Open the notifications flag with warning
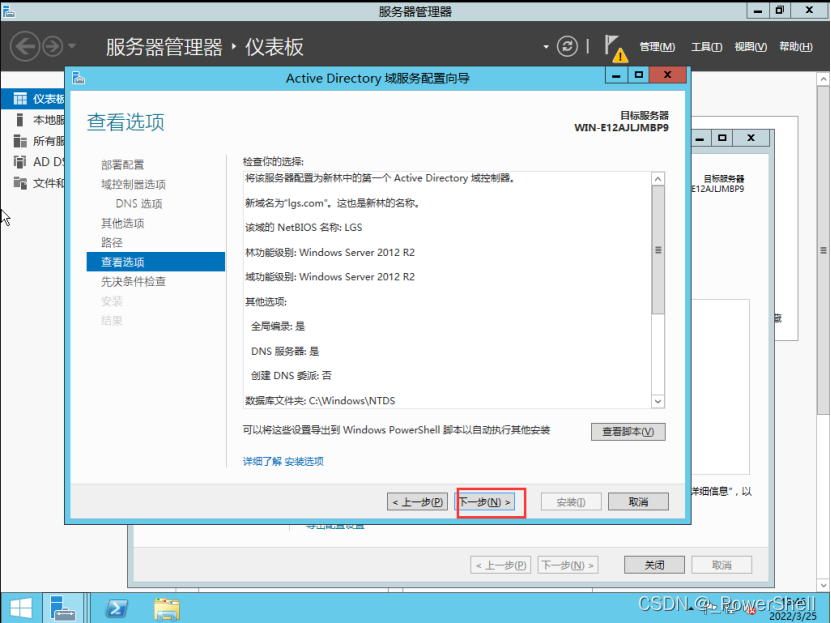 pyautogui.click(x=615, y=48)
